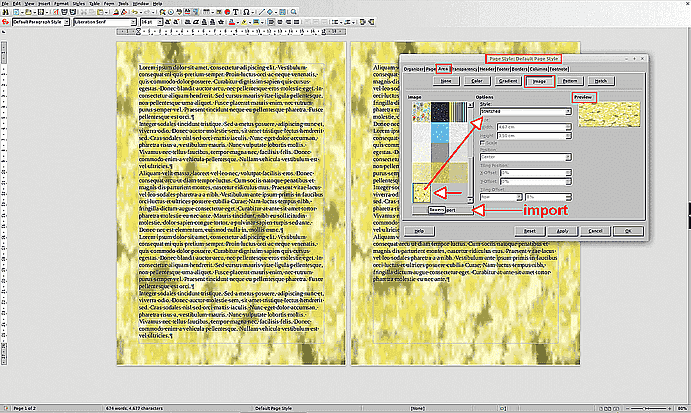The image size is (691, 413).
Task: Open the Styles menu
Action: pyautogui.click(x=78, y=4)
